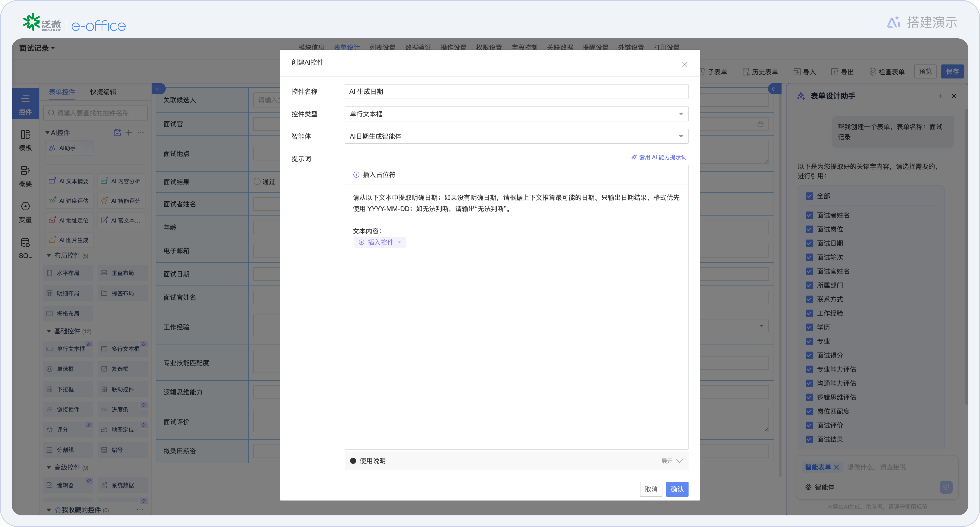Image resolution: width=980 pixels, height=527 pixels.
Task: Select the AI 富文本 control
Action: (121, 220)
